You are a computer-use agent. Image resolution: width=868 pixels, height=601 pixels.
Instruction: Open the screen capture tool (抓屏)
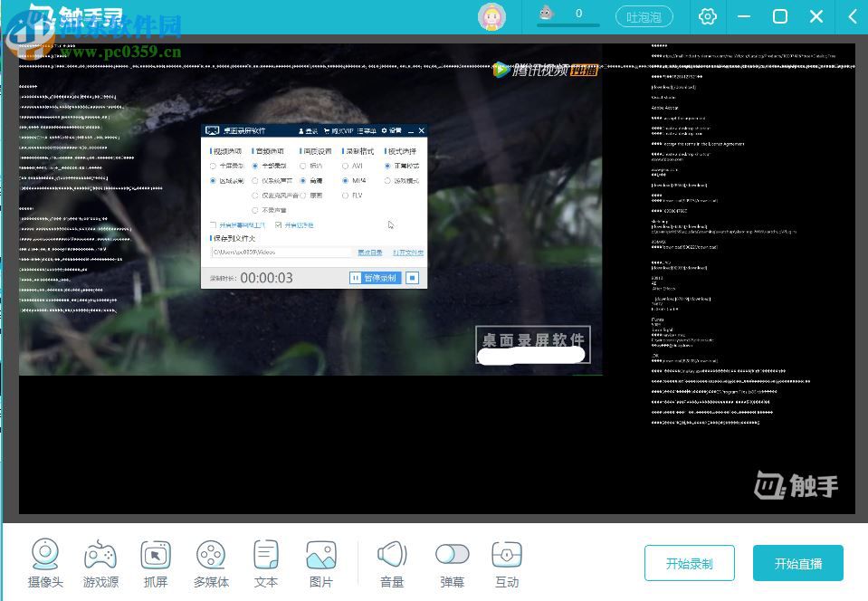click(156, 563)
